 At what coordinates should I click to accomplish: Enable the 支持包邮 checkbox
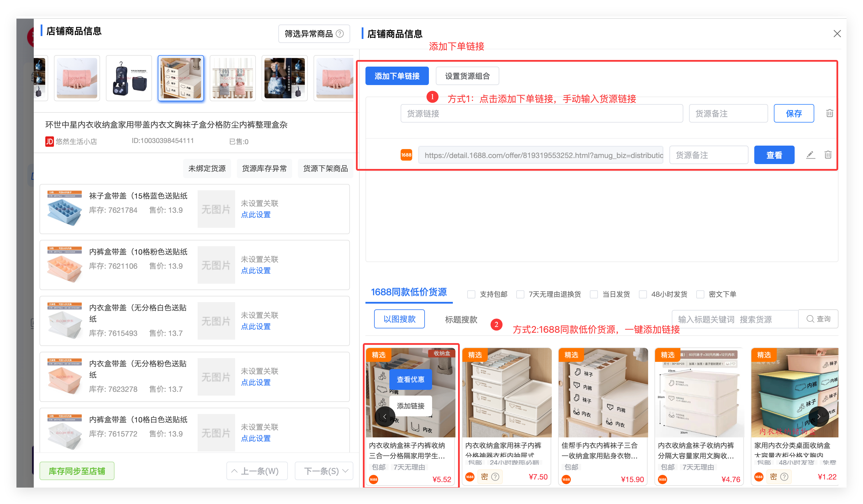pos(471,294)
